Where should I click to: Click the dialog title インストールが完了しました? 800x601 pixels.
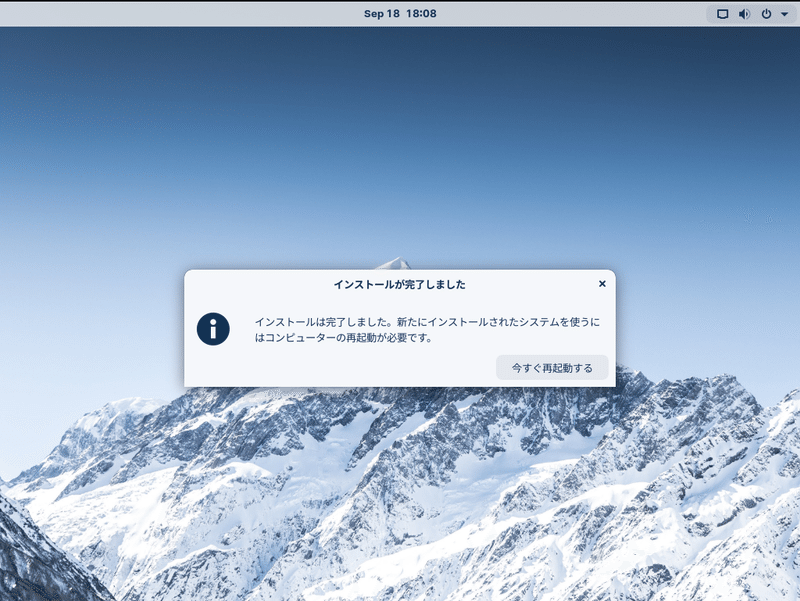400,282
